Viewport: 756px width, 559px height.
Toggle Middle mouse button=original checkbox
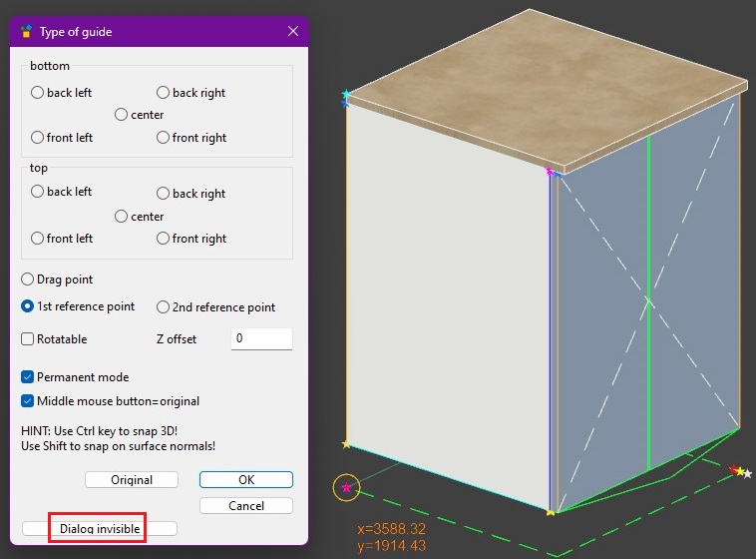pos(28,400)
